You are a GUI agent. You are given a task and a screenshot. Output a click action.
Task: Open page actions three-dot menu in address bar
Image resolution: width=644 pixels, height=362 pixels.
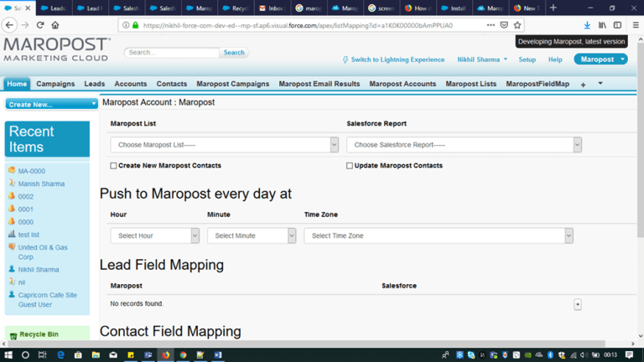(491, 25)
